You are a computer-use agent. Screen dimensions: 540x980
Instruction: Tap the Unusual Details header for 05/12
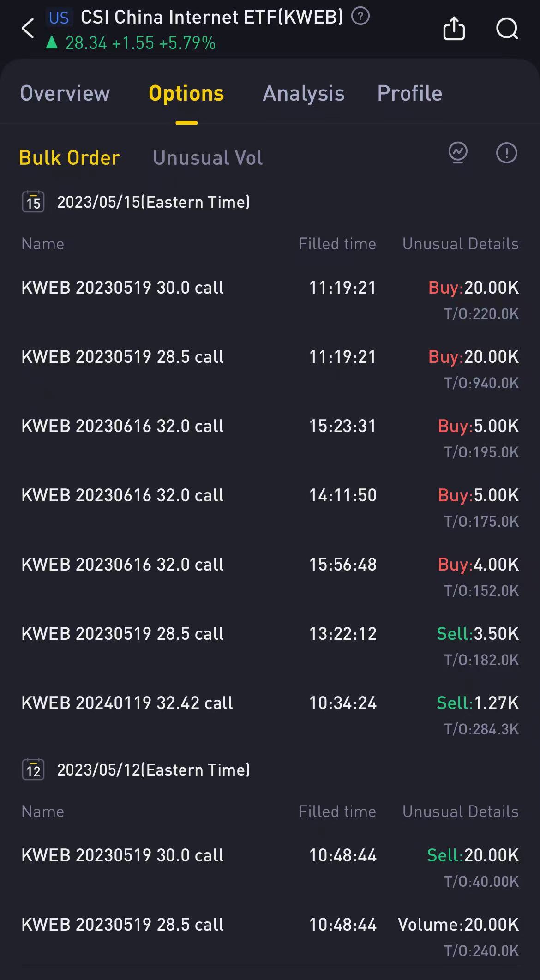pyautogui.click(x=460, y=812)
